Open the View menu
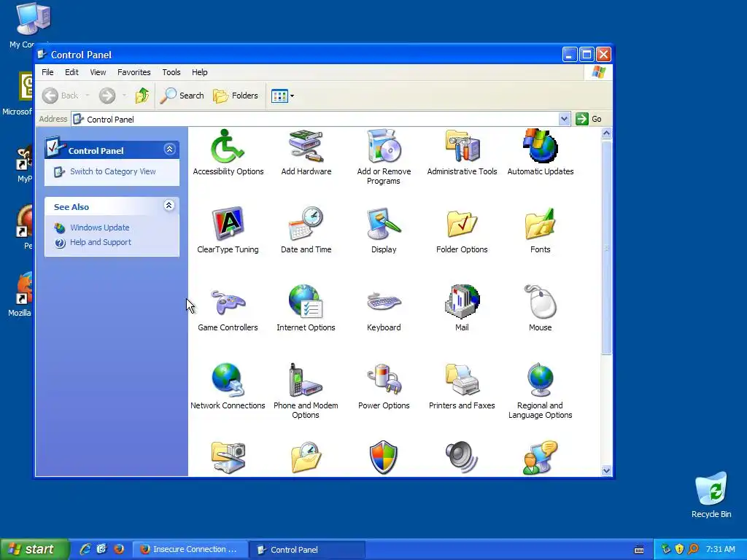Screen dimensions: 747x560 (98, 72)
